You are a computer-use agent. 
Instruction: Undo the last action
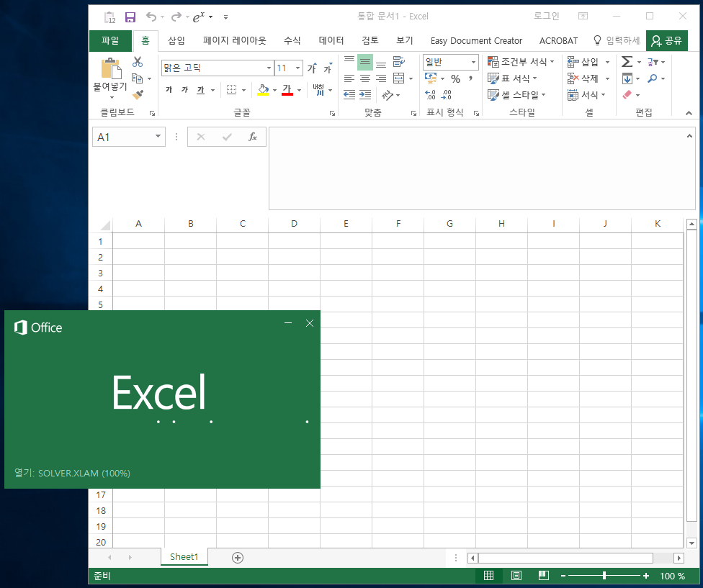[x=151, y=17]
